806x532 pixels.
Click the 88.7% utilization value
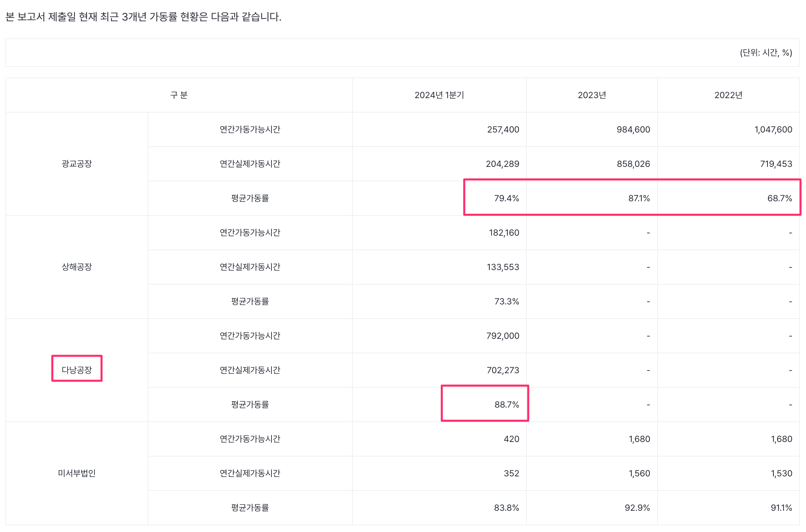pos(506,405)
